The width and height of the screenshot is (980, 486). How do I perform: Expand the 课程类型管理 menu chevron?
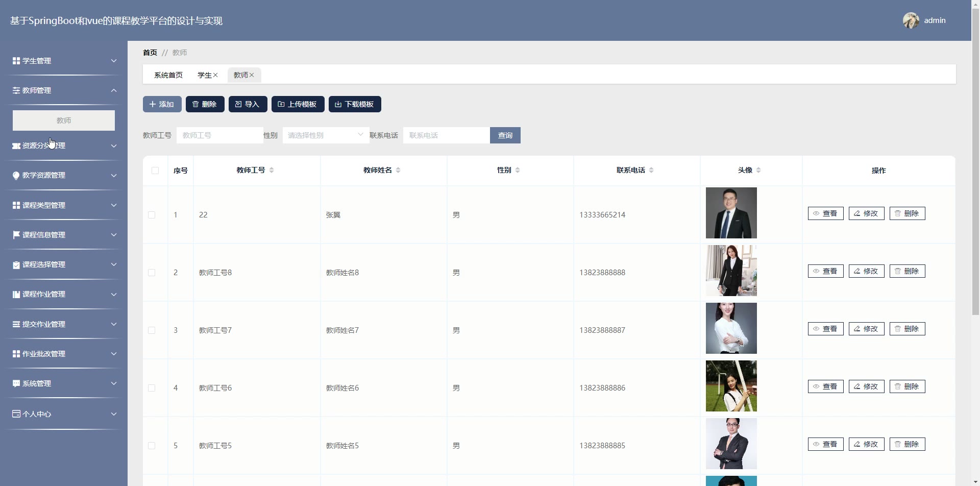coord(114,205)
